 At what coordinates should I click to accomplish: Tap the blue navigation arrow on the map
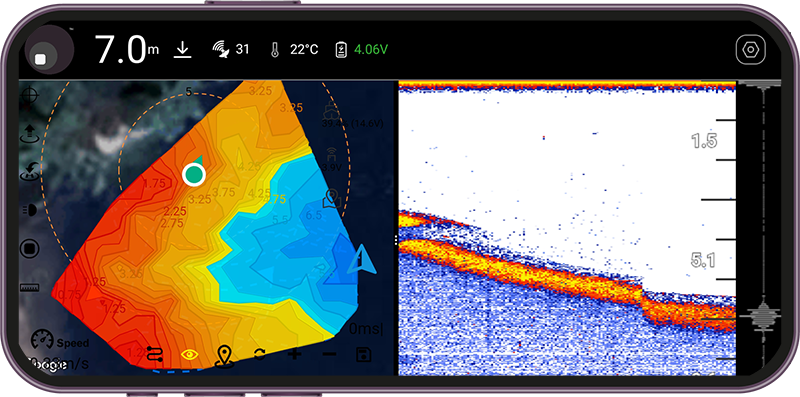[x=362, y=259]
